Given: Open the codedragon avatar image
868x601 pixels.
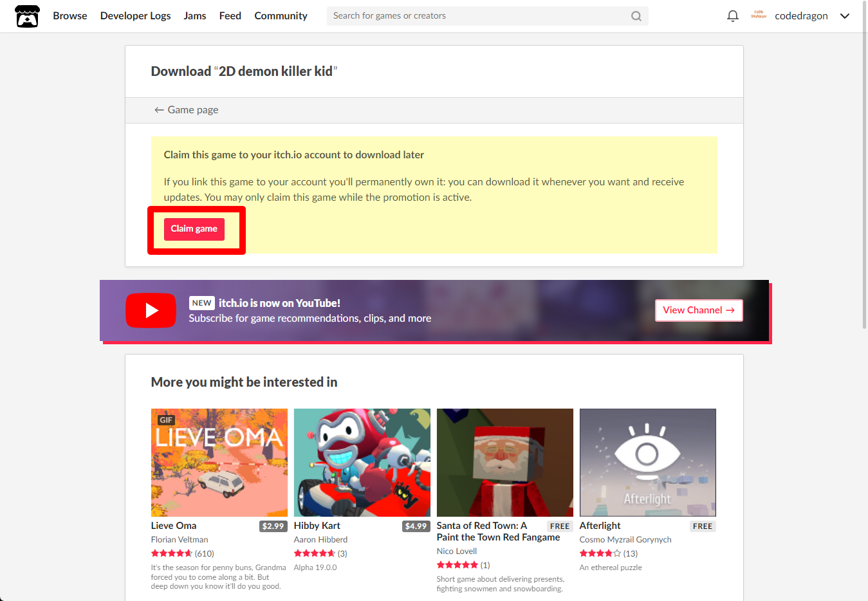Looking at the screenshot, I should 759,15.
